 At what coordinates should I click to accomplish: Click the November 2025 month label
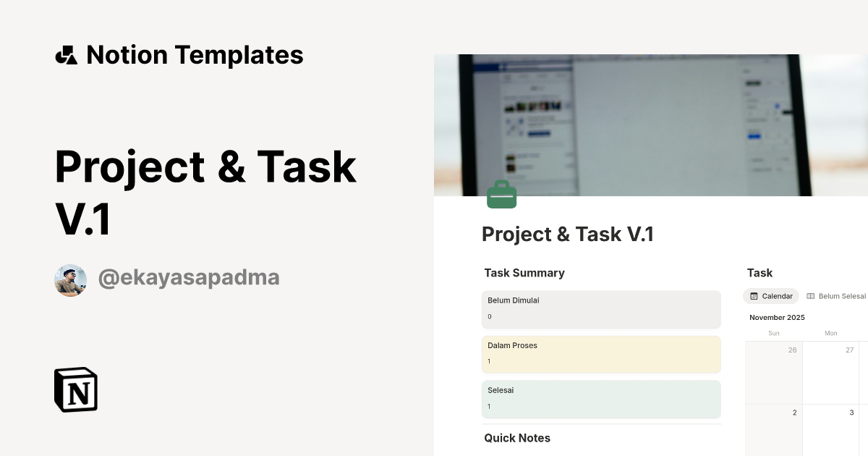(x=777, y=318)
